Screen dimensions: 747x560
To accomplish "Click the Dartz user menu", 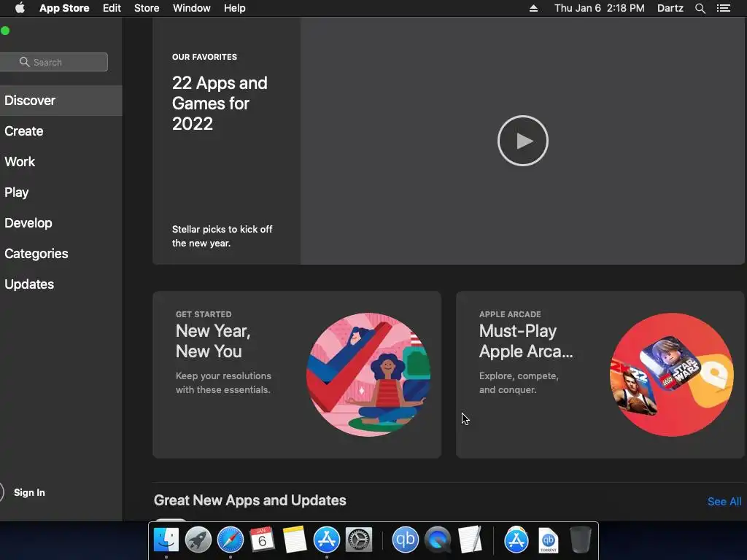I will [x=670, y=8].
